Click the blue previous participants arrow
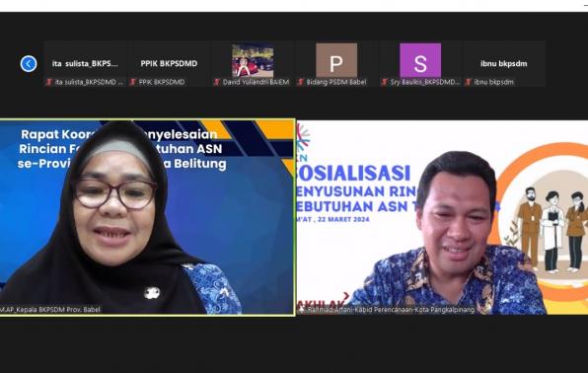The width and height of the screenshot is (588, 373). 29,64
